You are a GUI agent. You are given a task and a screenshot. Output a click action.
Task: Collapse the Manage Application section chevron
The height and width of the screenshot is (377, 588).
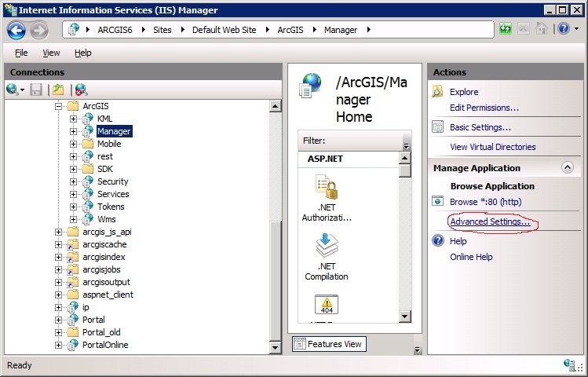[568, 167]
